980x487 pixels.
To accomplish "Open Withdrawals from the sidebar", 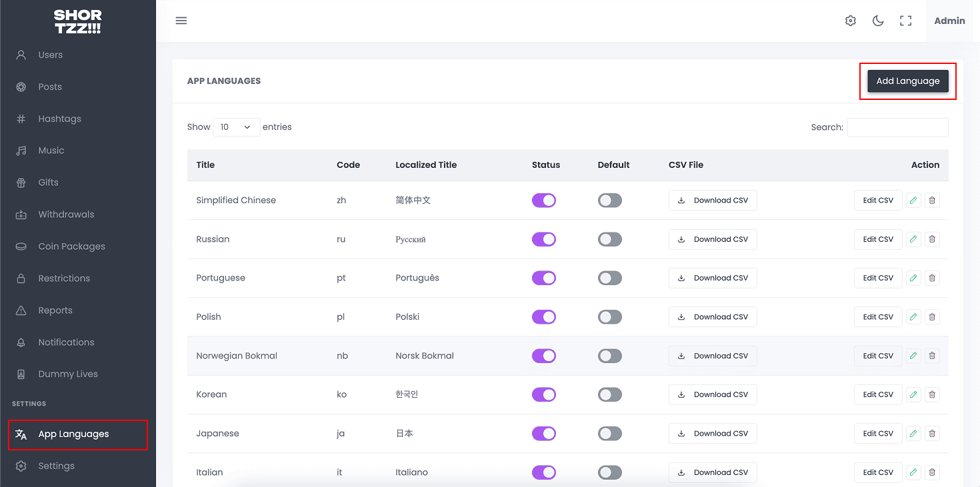I will click(66, 215).
